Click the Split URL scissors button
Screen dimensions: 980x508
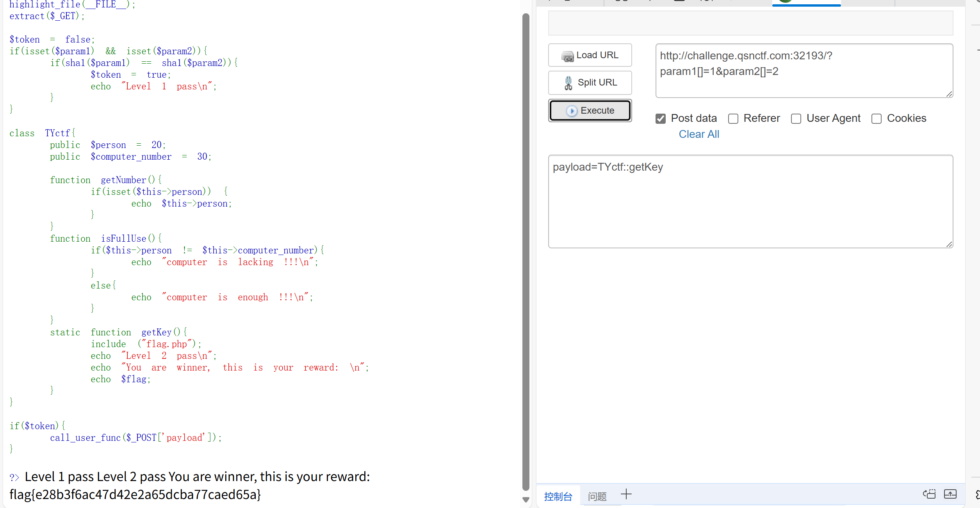point(590,83)
